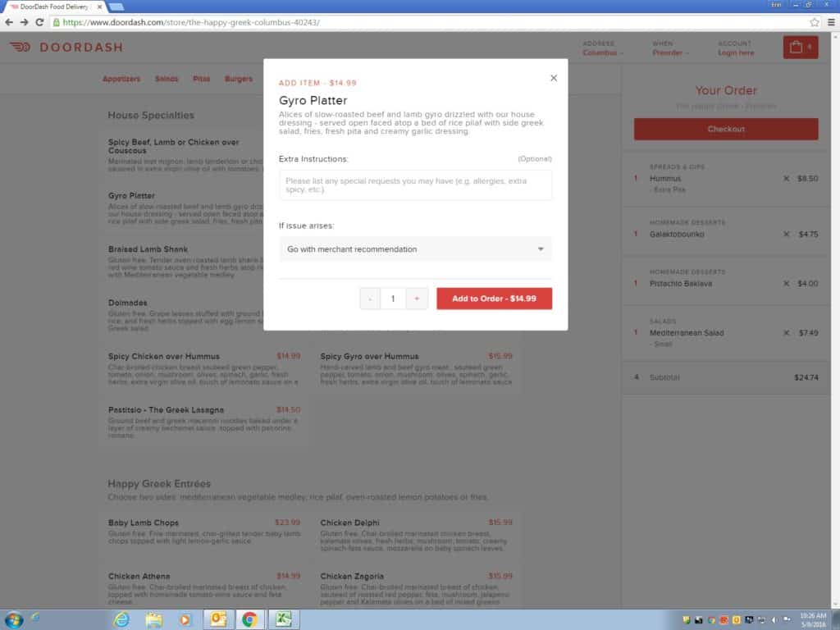Viewport: 840px width, 630px height.
Task: Select the Chicken Delphi item
Action: 416,536
